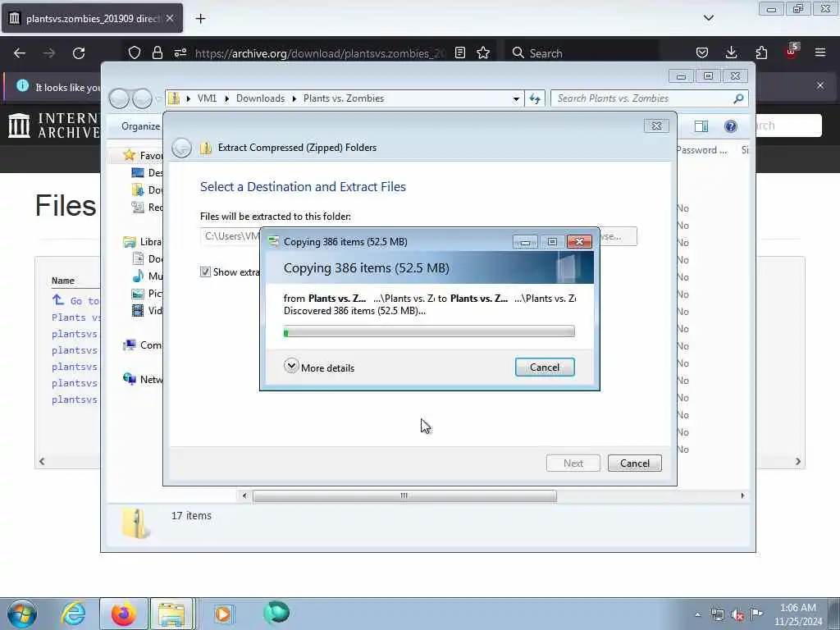Open the list all tabs dropdown
The image size is (840, 630).
click(708, 18)
